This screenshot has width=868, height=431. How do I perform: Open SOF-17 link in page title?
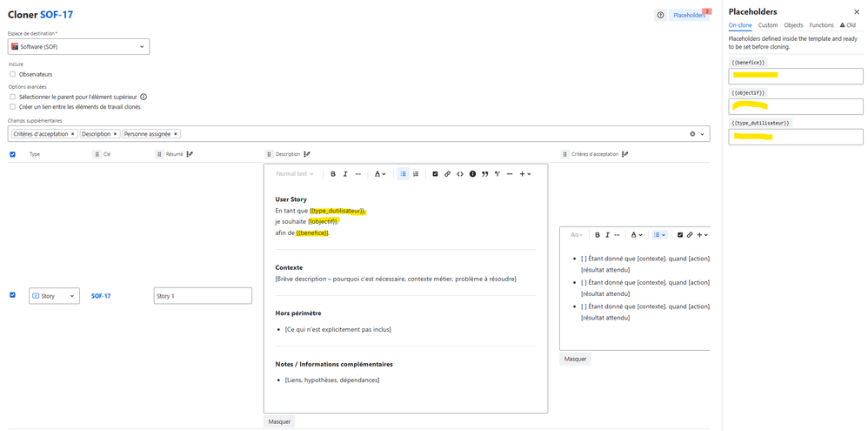pos(57,15)
